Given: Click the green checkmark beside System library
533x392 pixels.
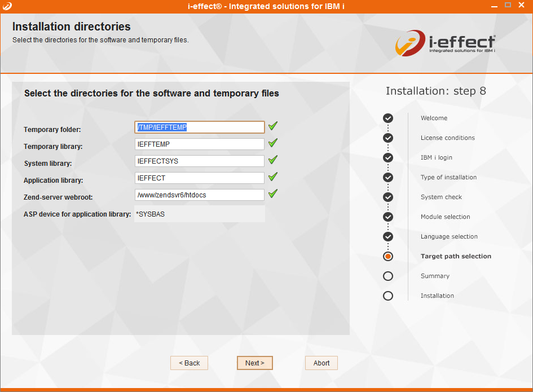Looking at the screenshot, I should pos(273,160).
